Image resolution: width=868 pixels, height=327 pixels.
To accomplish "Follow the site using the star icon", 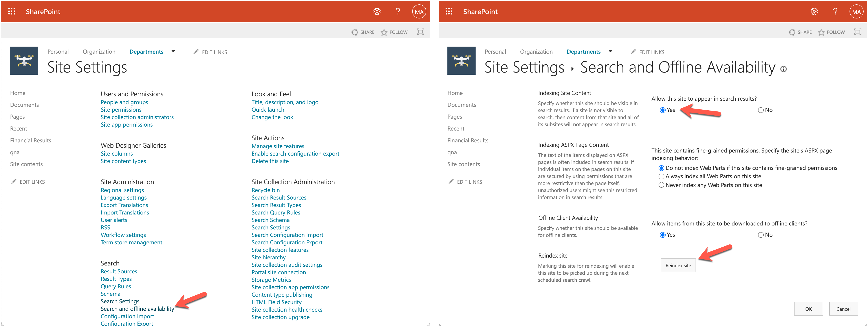I will click(384, 32).
